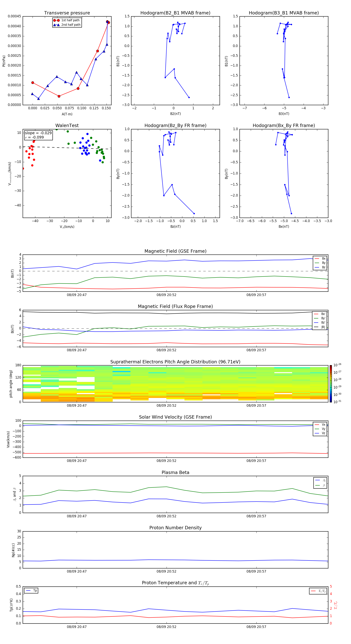The width and height of the screenshot is (351, 644).
Task: Click the '0.00045' tick on the Pt axis
Action: [x=14, y=16]
